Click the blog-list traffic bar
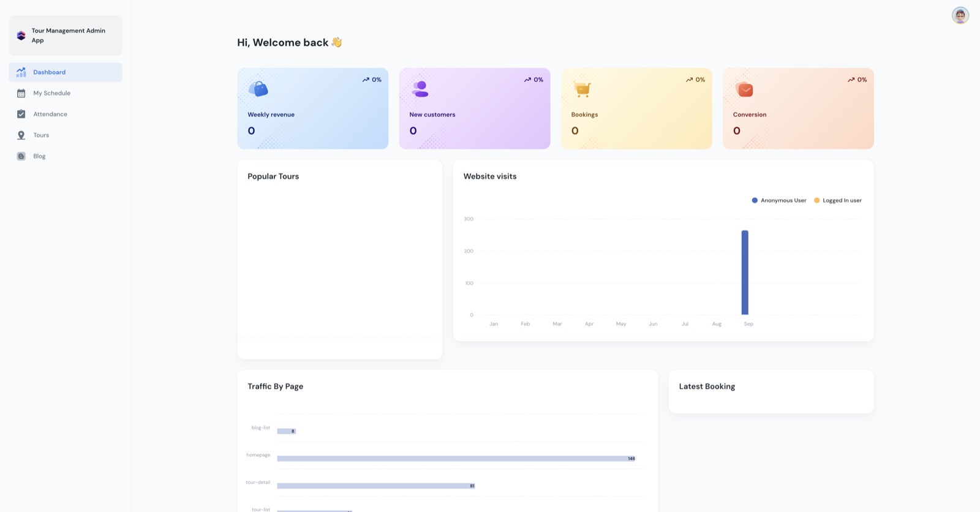Viewport: 980px width, 512px height. [287, 431]
